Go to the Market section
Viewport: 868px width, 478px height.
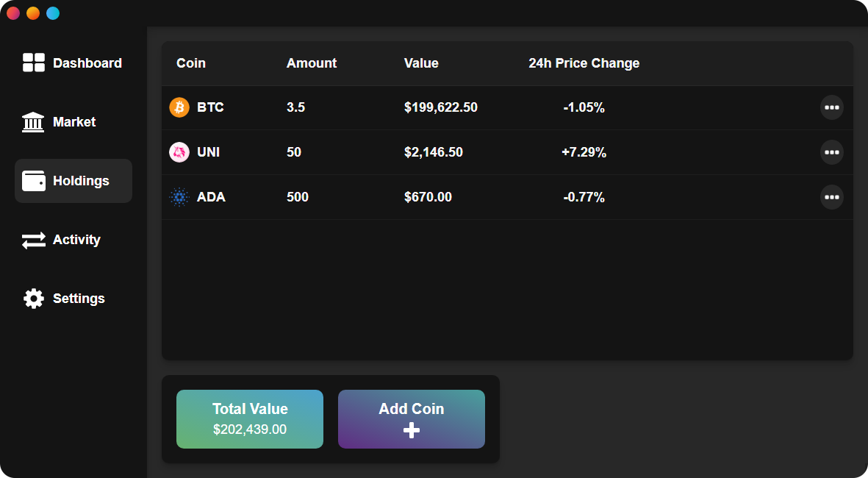click(74, 122)
